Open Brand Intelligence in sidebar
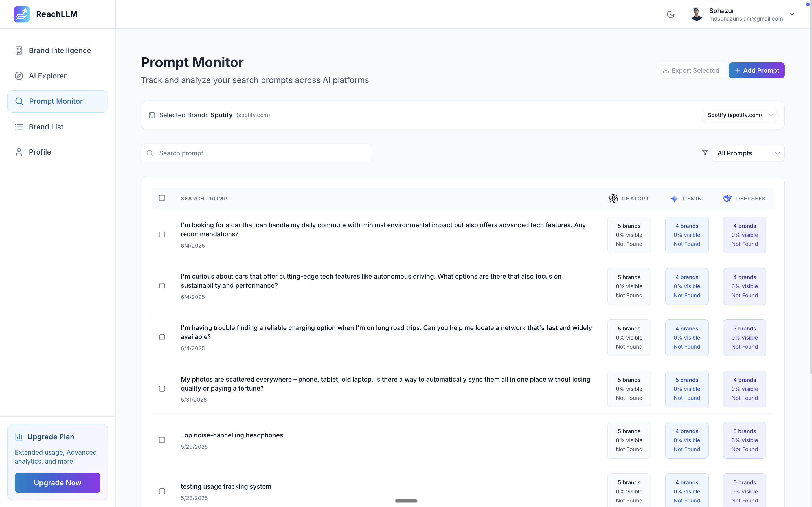This screenshot has width=812, height=507. point(58,51)
